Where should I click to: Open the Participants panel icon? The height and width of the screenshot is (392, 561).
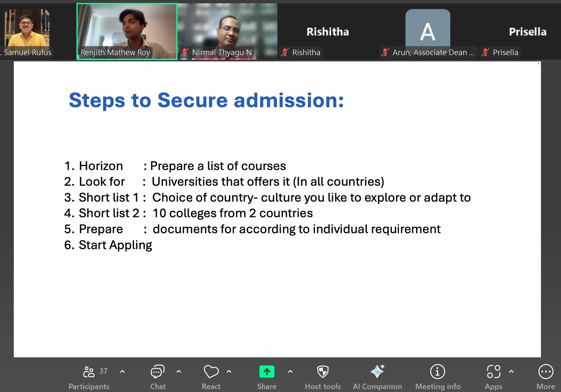89,372
